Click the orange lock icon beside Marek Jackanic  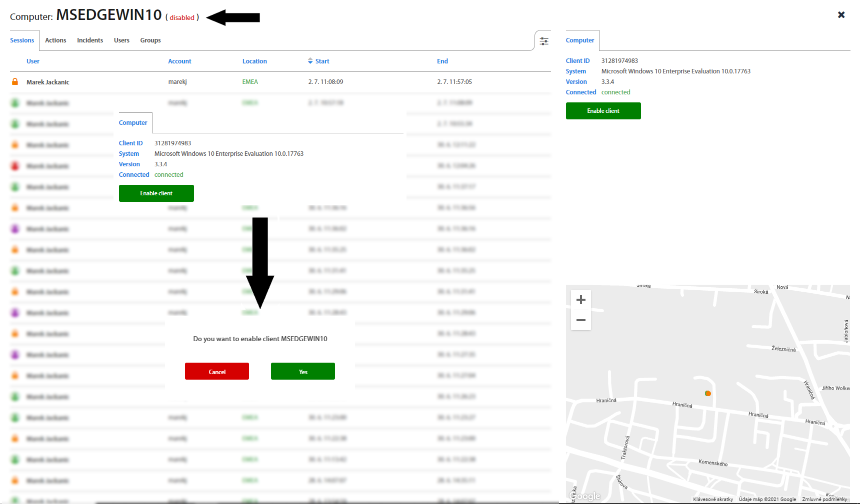coord(15,81)
